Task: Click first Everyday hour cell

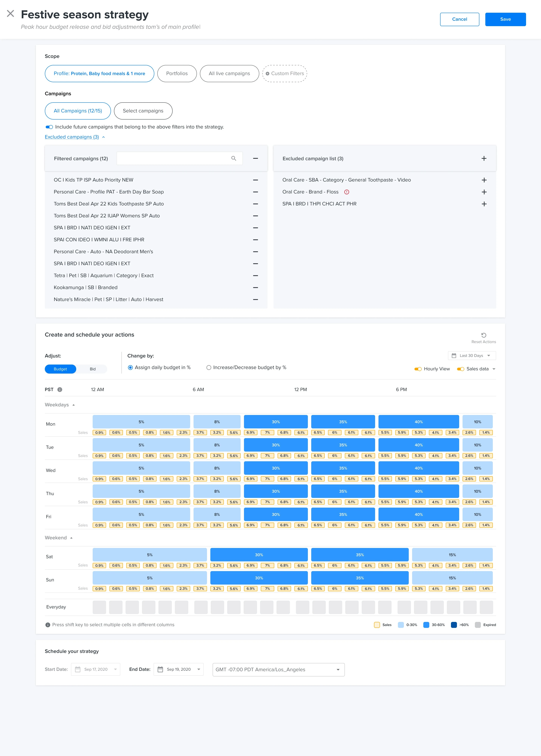Action: [x=99, y=607]
